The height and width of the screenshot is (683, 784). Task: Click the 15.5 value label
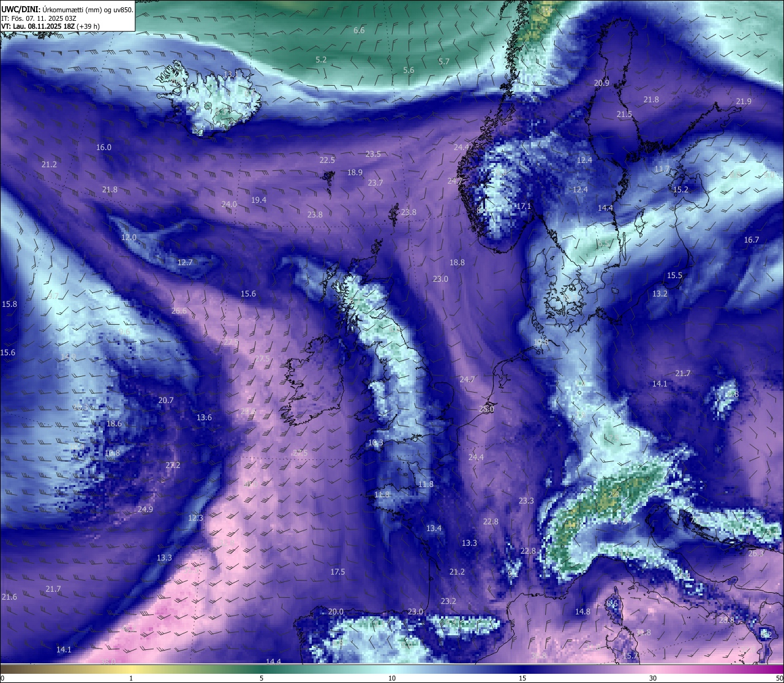point(674,276)
